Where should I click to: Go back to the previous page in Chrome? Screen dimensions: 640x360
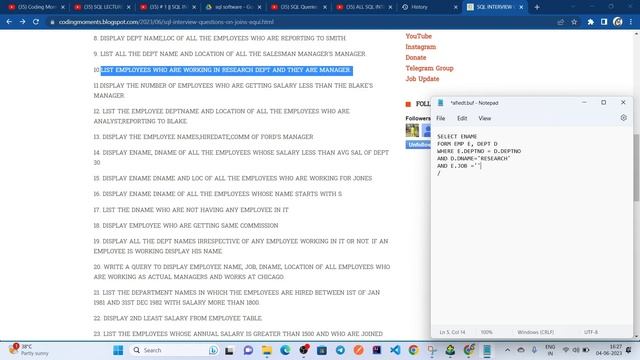pos(9,22)
